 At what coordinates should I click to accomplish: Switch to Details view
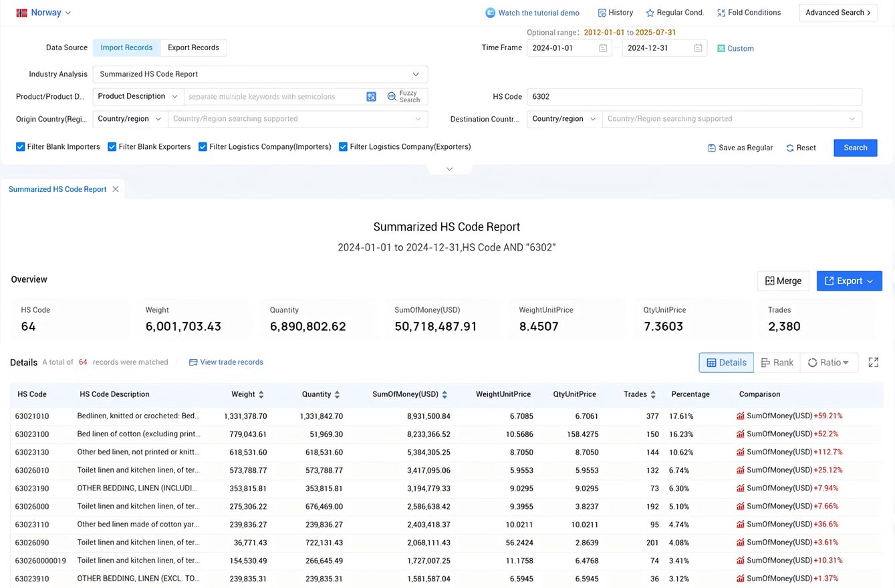726,362
